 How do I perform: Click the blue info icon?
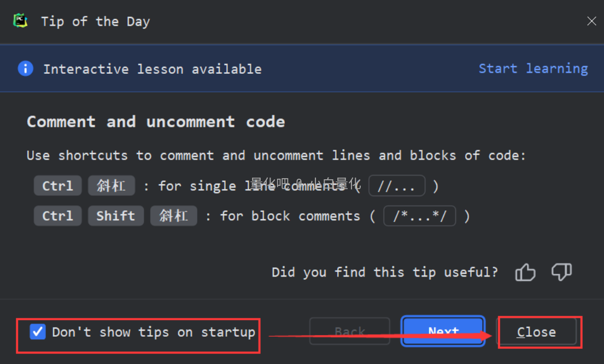(25, 69)
